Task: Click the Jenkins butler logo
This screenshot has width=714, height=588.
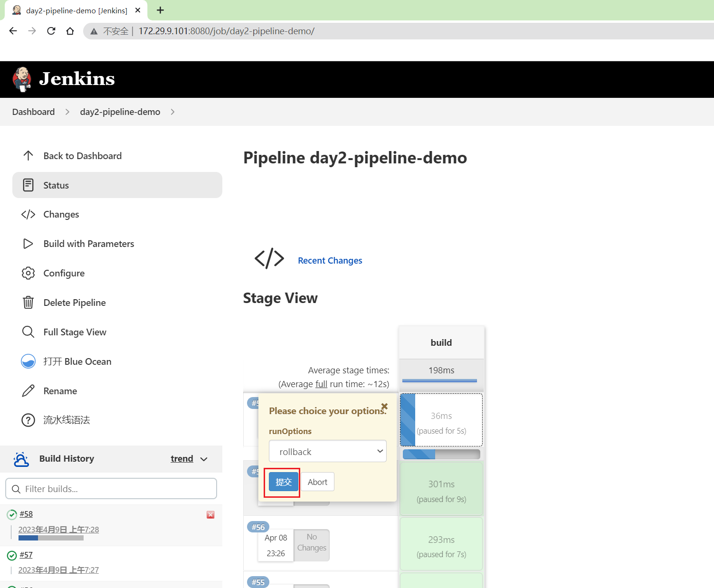Action: [x=22, y=79]
